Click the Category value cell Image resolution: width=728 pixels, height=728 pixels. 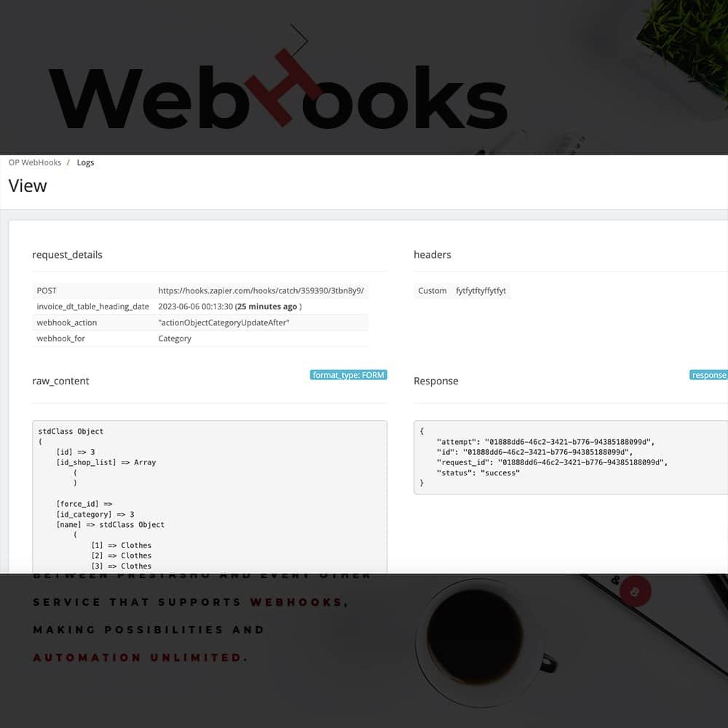pos(175,339)
